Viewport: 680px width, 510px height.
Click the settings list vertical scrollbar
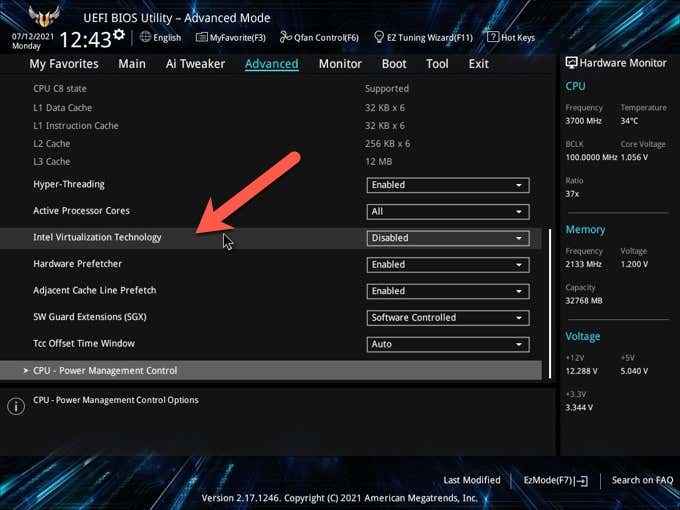pyautogui.click(x=550, y=304)
